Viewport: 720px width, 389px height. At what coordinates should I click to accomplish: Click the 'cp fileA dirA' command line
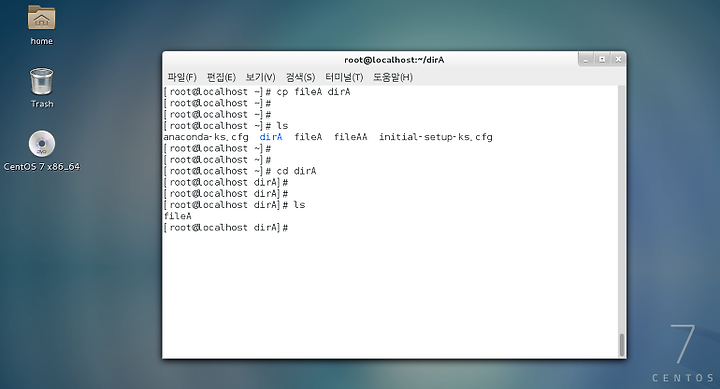tap(257, 92)
